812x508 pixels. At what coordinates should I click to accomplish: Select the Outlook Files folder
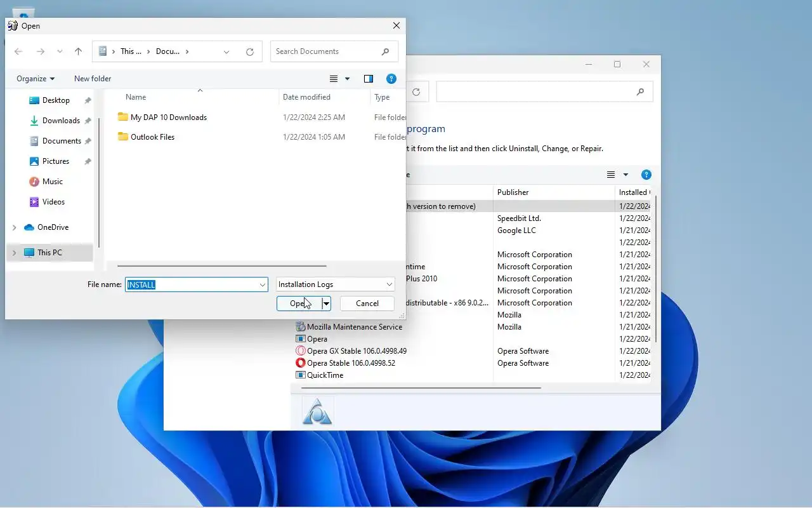[x=152, y=137]
